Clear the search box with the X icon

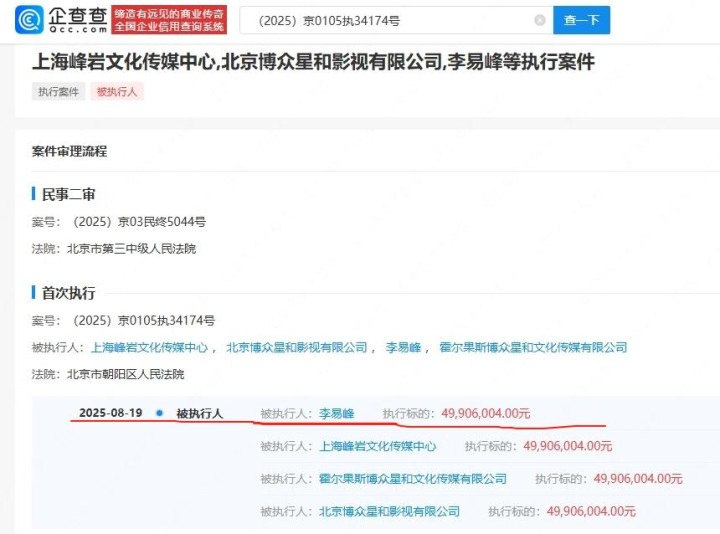click(x=540, y=20)
